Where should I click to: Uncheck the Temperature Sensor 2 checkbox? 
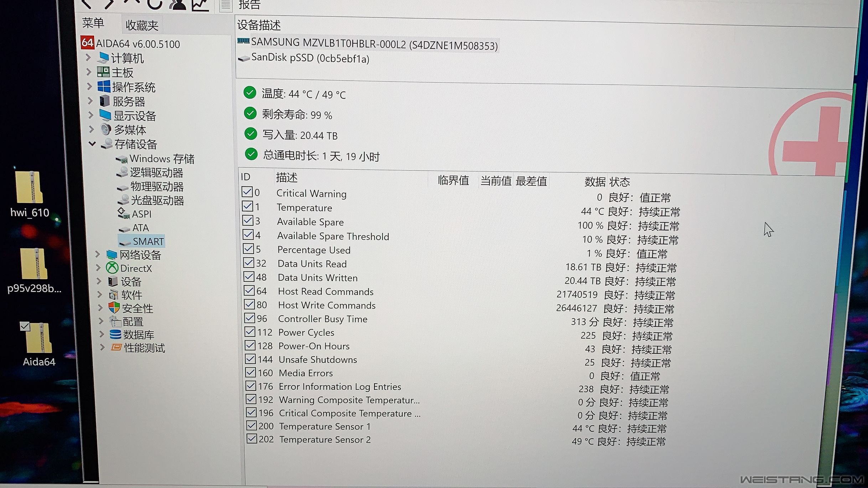pyautogui.click(x=252, y=439)
